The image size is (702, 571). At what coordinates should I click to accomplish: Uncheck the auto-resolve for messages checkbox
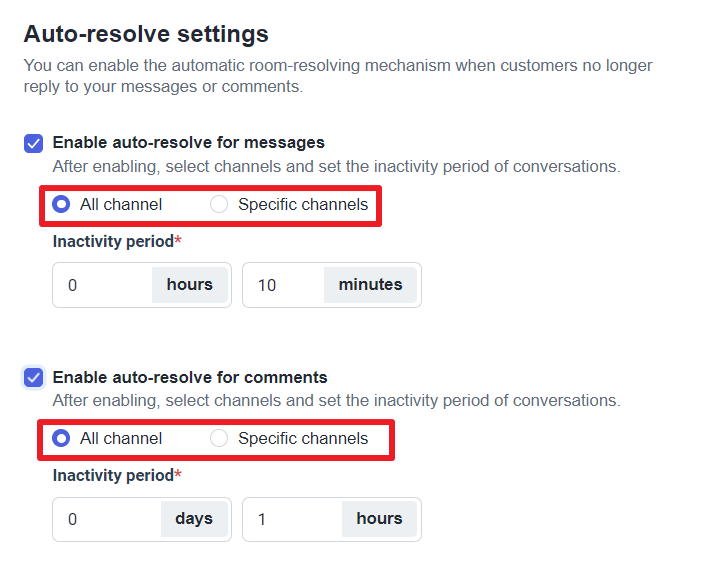click(33, 143)
